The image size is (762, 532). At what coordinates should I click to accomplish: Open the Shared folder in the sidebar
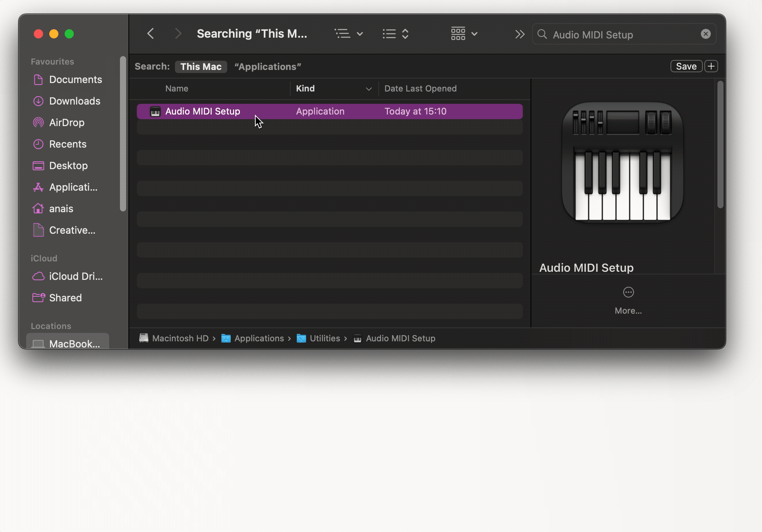click(x=65, y=298)
